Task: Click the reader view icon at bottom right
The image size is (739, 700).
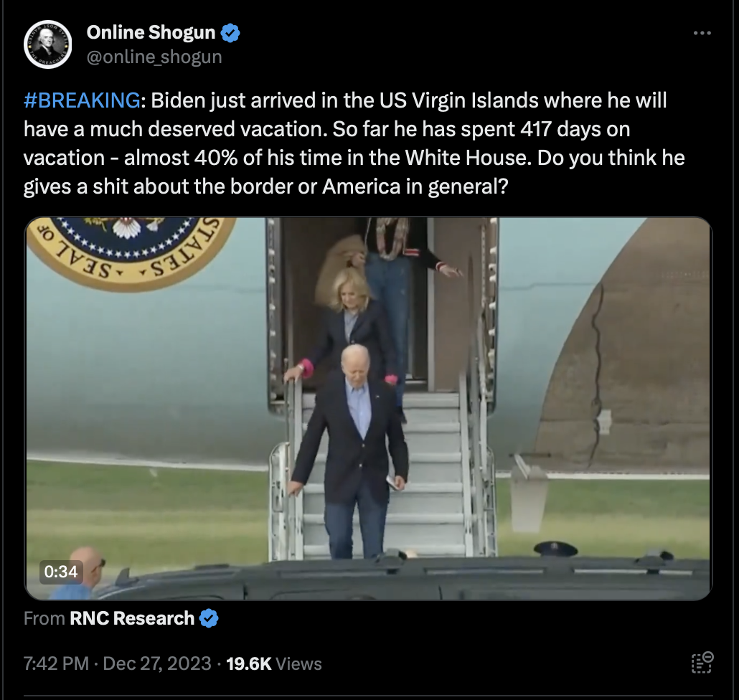Action: [702, 663]
